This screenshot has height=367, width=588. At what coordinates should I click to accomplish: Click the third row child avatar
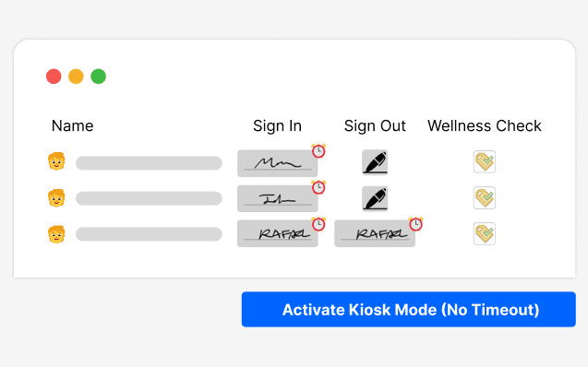[56, 234]
